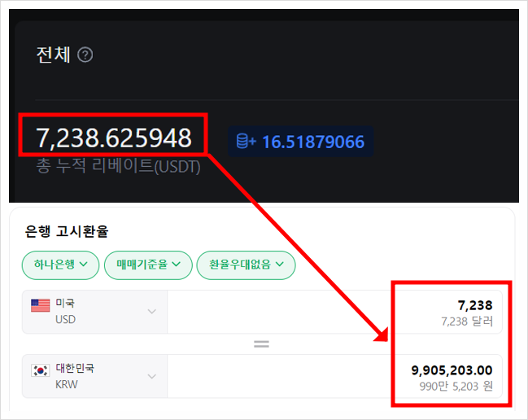Select the 전체 heading text

(x=53, y=55)
